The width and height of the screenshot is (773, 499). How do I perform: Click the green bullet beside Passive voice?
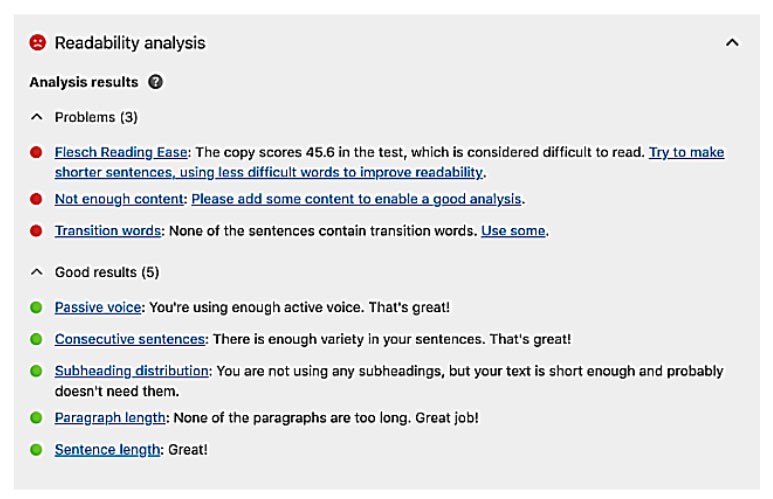37,307
